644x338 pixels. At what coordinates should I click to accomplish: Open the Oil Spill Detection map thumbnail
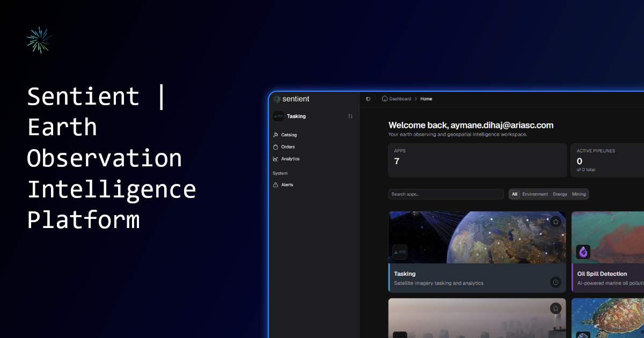pos(608,237)
